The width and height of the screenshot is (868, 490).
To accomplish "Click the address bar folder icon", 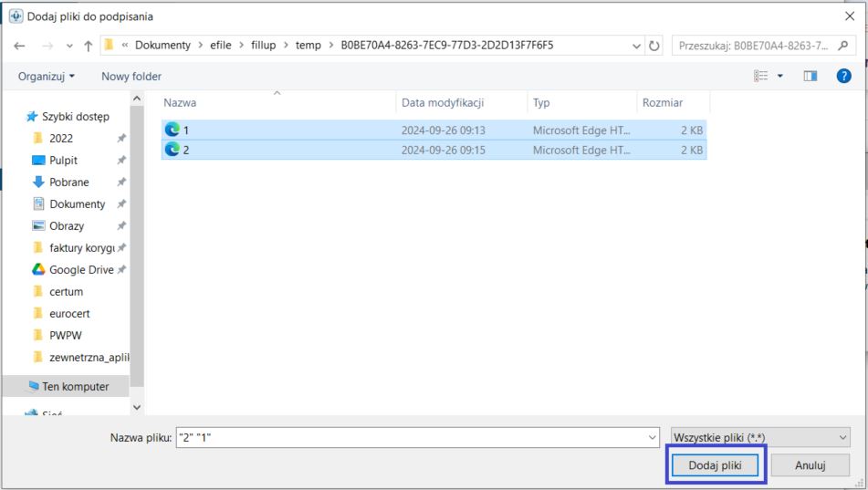I will 109,46.
